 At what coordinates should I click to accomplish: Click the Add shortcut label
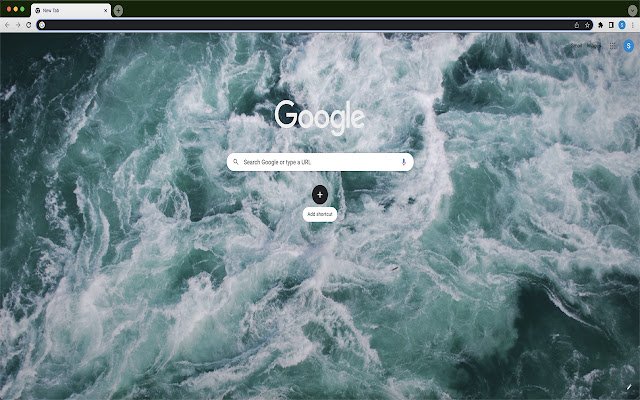[x=320, y=214]
